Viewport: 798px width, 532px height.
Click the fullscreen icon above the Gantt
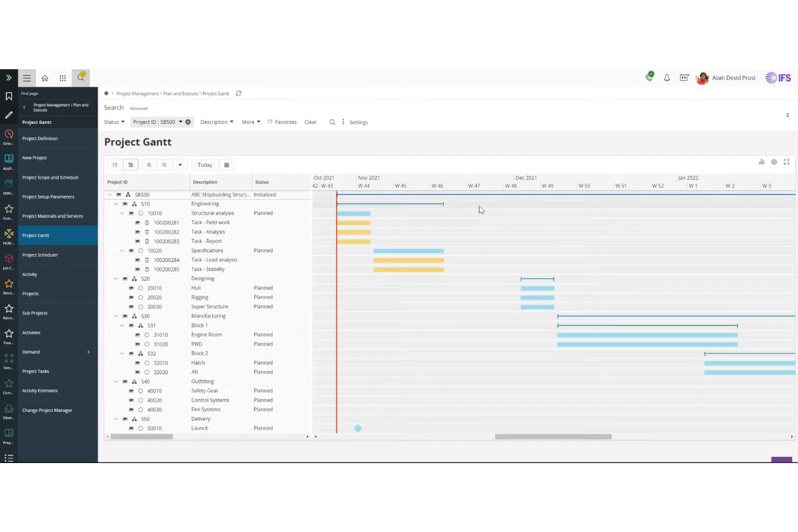click(x=787, y=162)
